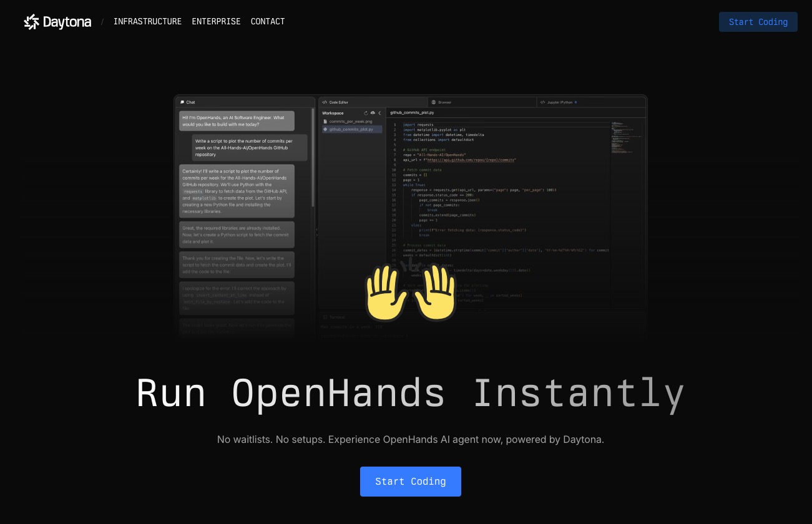Viewport: 812px width, 524px height.
Task: Click the code icon on the Jupyter IPython tab
Action: coord(542,102)
